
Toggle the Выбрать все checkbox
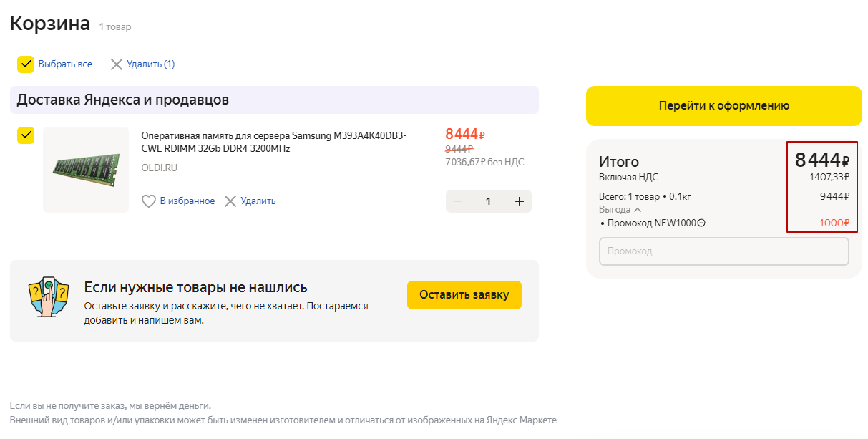[26, 64]
